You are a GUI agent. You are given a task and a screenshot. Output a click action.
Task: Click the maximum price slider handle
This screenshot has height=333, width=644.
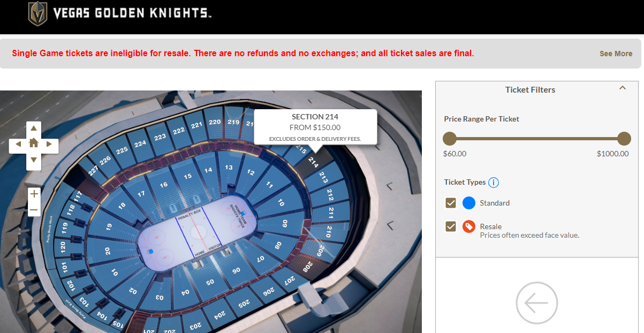624,139
